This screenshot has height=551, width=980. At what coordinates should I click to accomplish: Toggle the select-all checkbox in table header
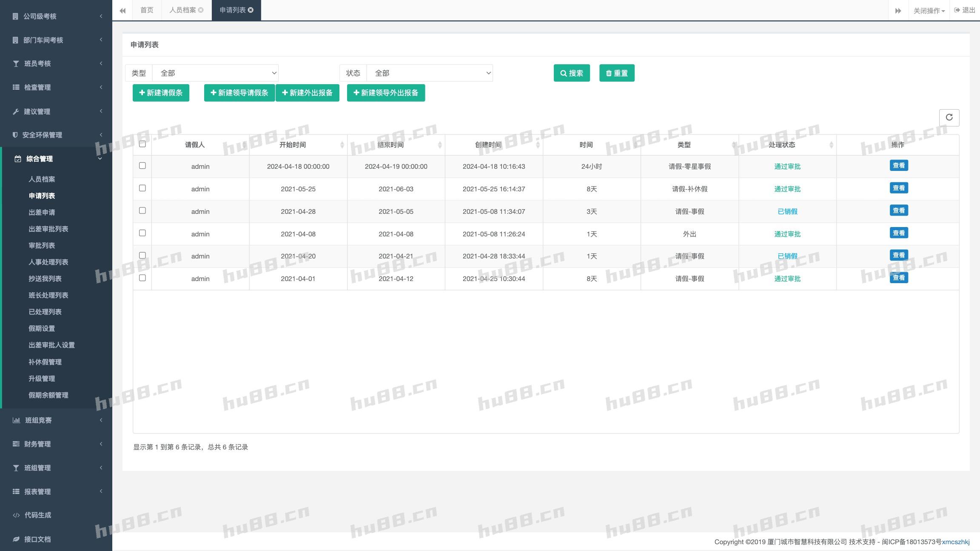point(142,144)
